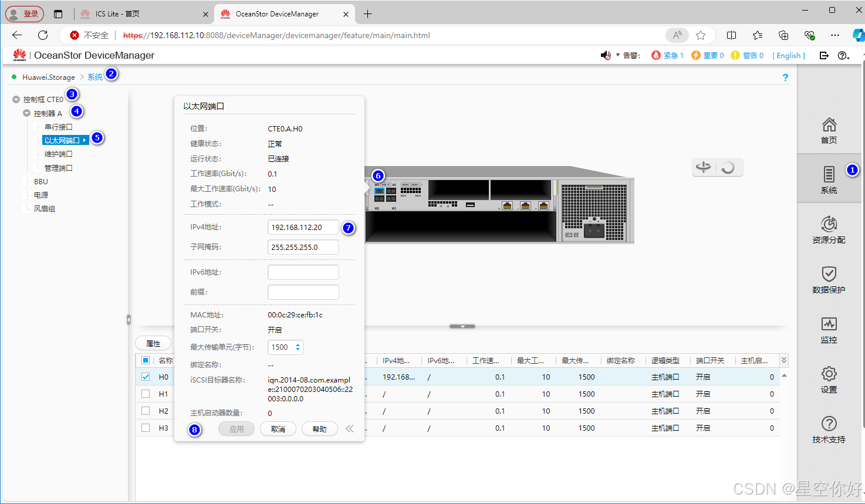Uncheck the H0 port row checkbox
The width and height of the screenshot is (865, 504).
pos(146,377)
